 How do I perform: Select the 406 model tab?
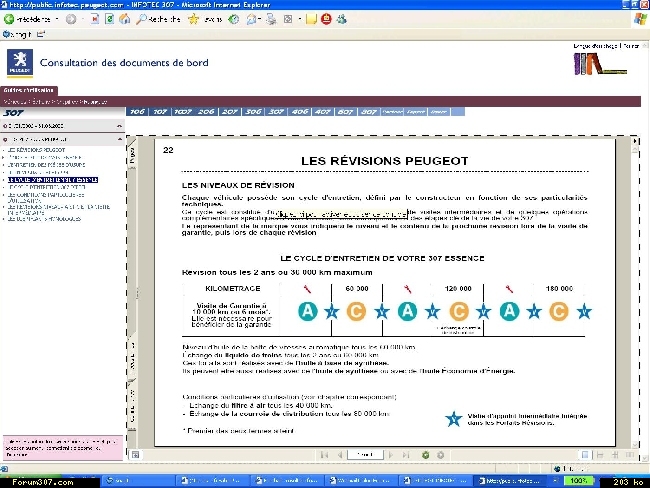[299, 112]
